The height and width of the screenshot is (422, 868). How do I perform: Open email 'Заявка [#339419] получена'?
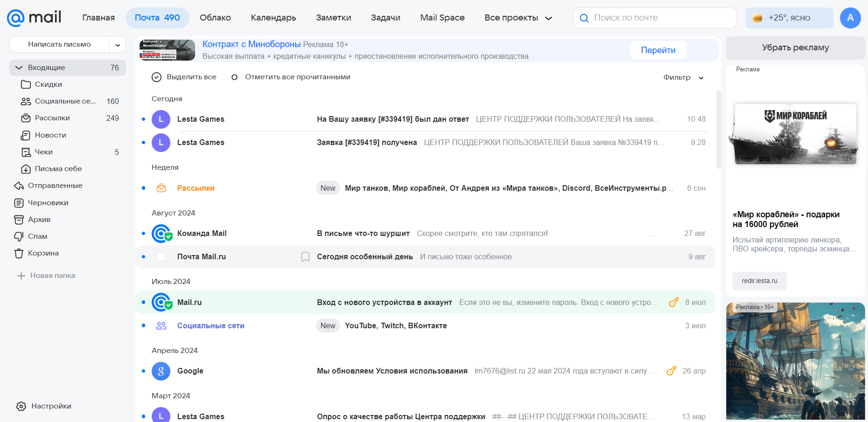coord(425,143)
